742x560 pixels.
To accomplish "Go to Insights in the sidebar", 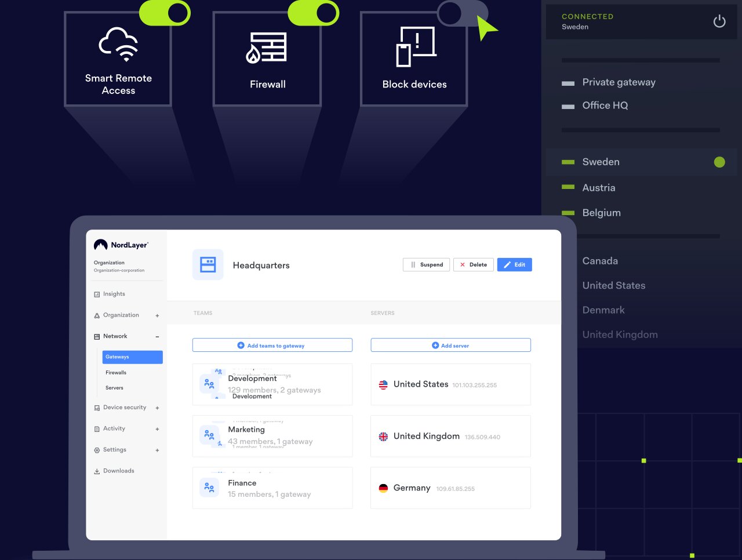I will (114, 294).
